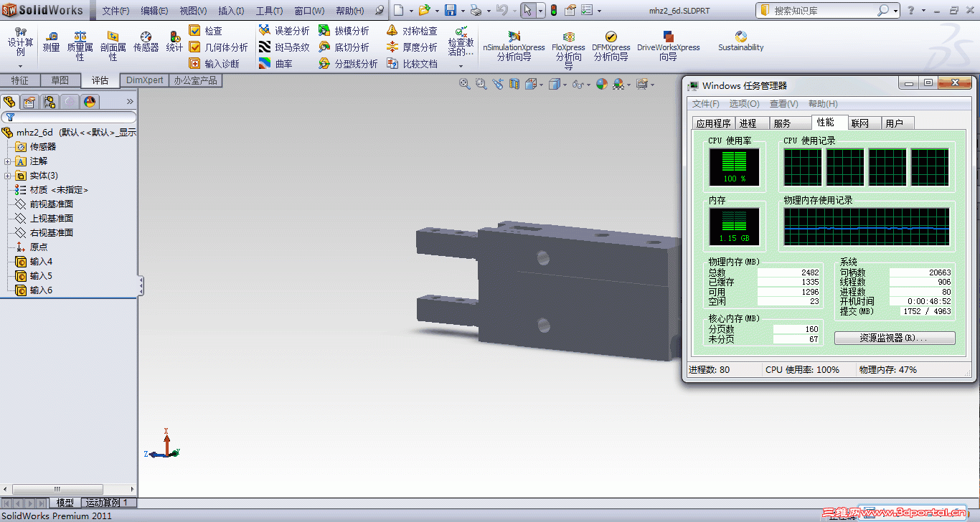Launch DFMXpress analysis wizard
This screenshot has height=522, width=980.
pyautogui.click(x=611, y=45)
